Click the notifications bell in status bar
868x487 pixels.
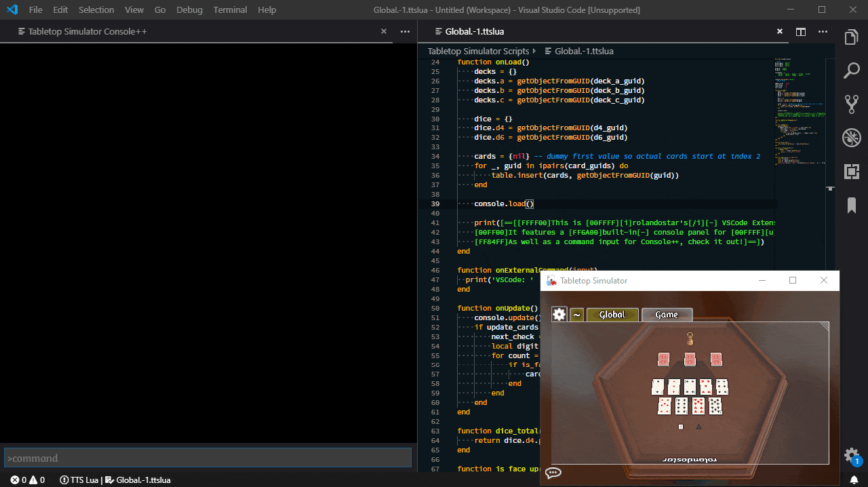(x=854, y=480)
